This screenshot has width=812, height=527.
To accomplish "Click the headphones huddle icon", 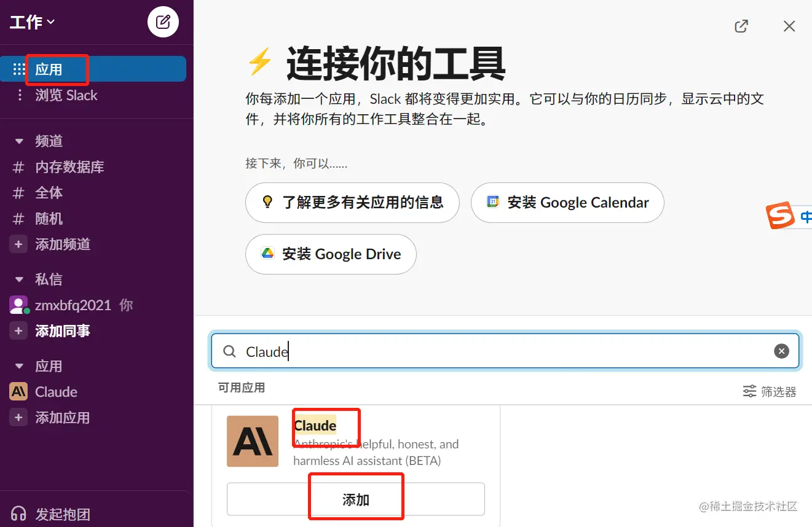I will click(18, 513).
